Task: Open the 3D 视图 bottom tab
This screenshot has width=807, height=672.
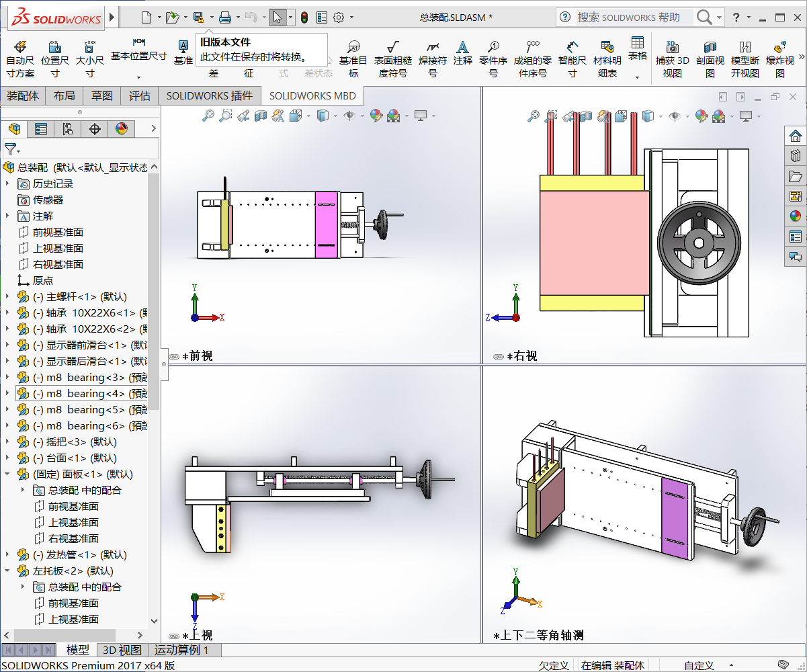Action: click(122, 650)
